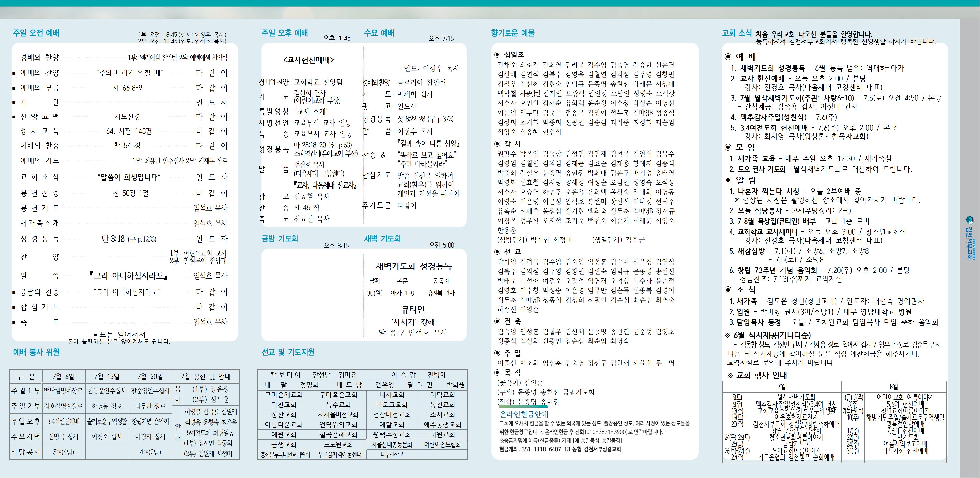
Task: Click '찬 50장 1절' in 봉헌찬송 row
Action: pyautogui.click(x=131, y=193)
